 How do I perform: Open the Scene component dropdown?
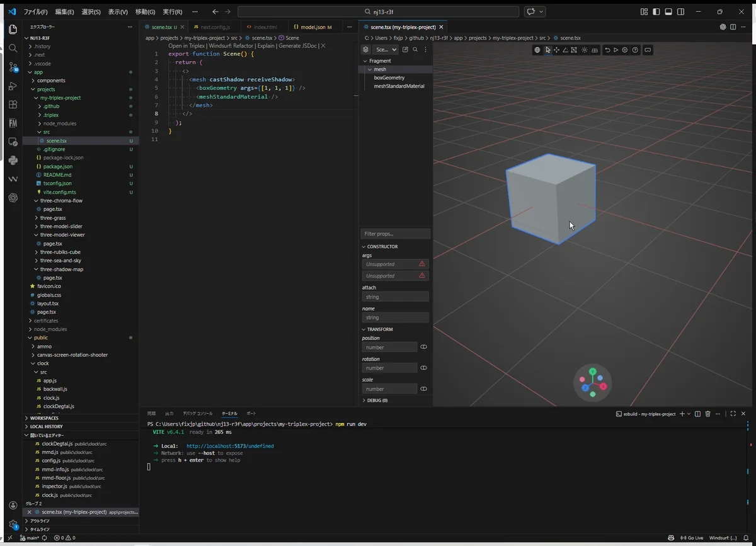click(x=386, y=50)
